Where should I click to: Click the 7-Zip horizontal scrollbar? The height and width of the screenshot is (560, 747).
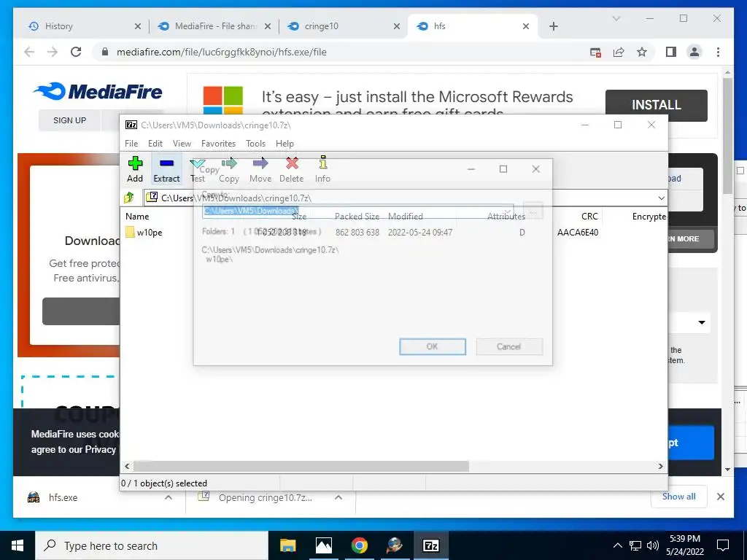301,466
